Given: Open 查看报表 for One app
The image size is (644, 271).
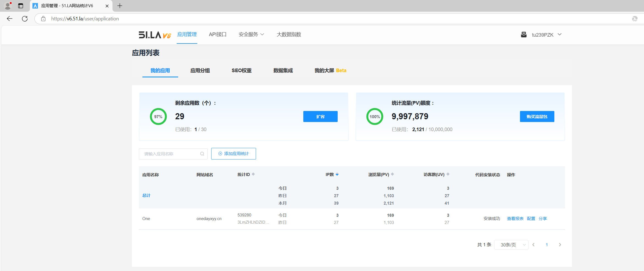Looking at the screenshot, I should tap(515, 219).
